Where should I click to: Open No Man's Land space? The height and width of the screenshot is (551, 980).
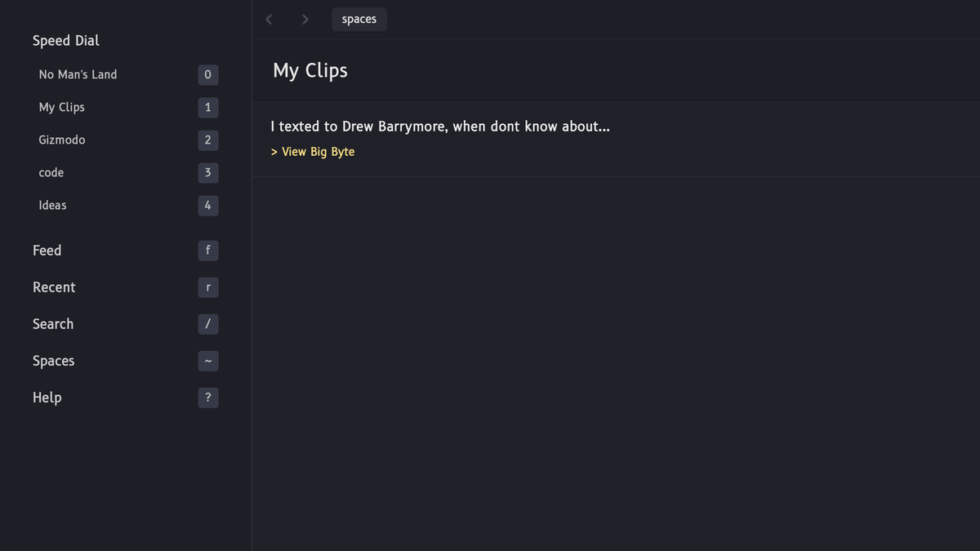coord(78,74)
